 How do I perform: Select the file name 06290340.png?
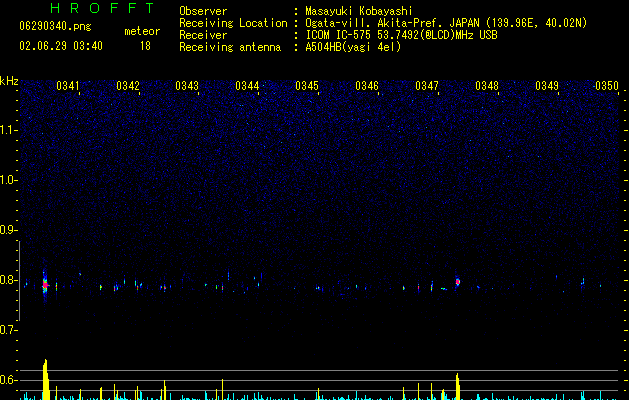tap(55, 26)
